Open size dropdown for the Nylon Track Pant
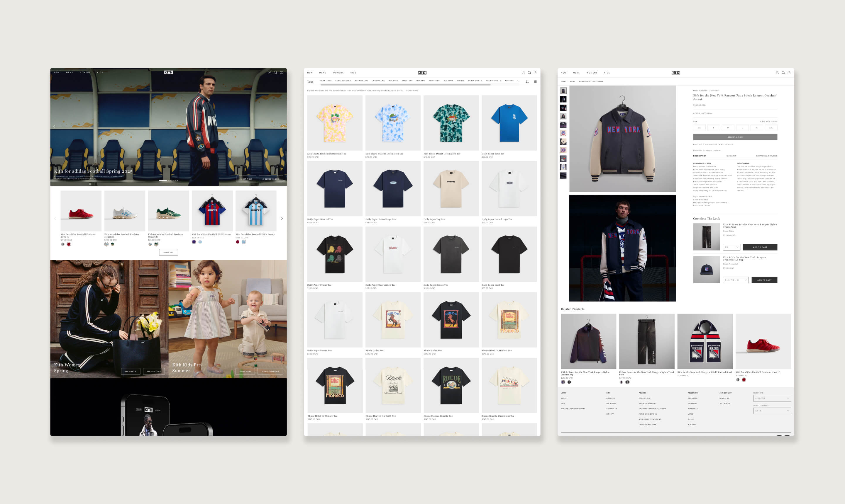 [731, 247]
